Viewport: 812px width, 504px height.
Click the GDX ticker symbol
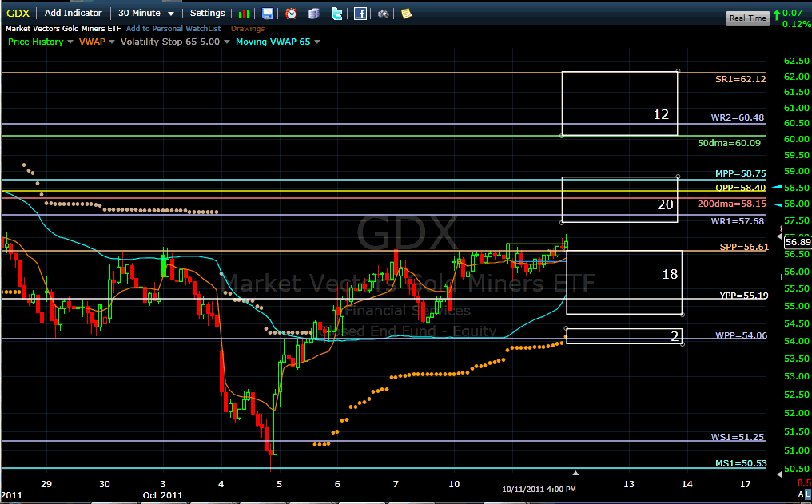click(x=18, y=14)
